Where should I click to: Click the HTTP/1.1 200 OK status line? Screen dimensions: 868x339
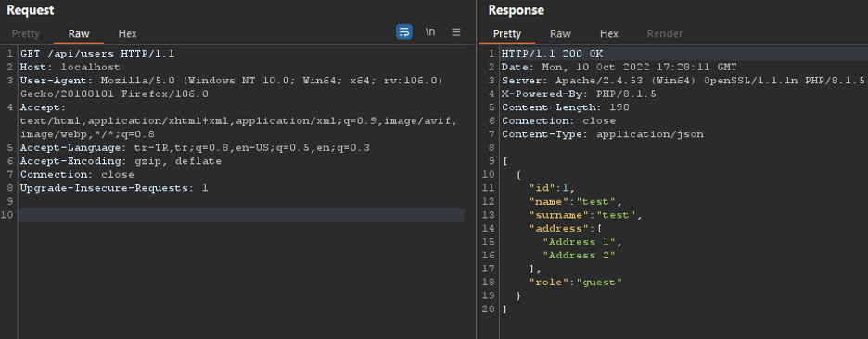pos(553,54)
